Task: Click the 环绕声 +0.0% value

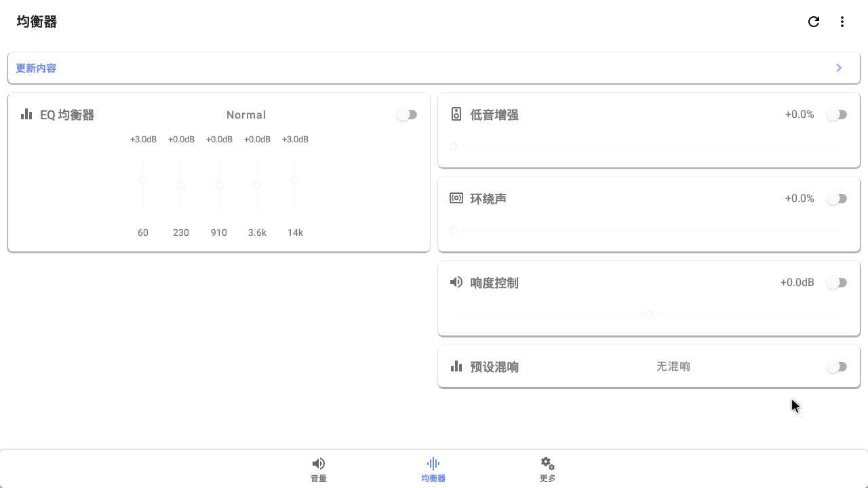Action: click(x=800, y=199)
